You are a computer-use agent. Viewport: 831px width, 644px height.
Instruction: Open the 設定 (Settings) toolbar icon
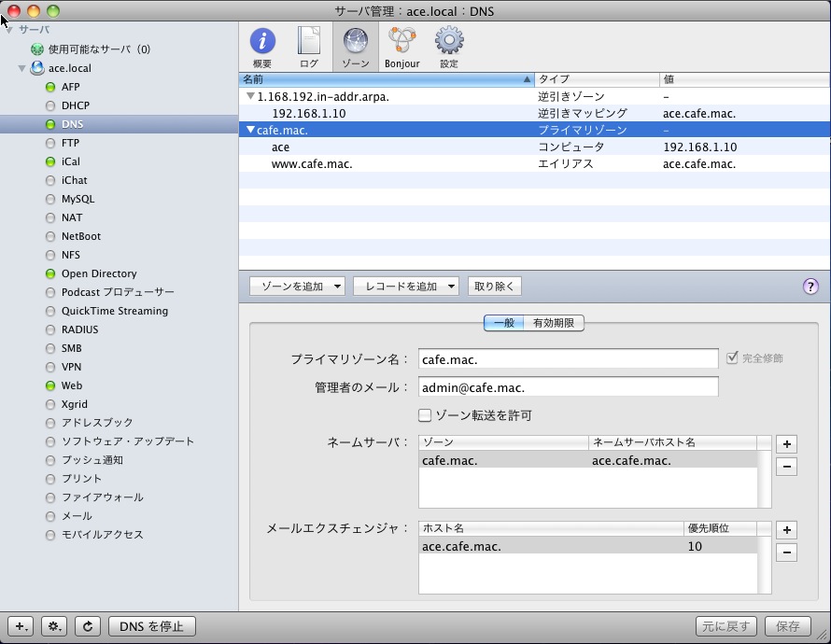[449, 40]
